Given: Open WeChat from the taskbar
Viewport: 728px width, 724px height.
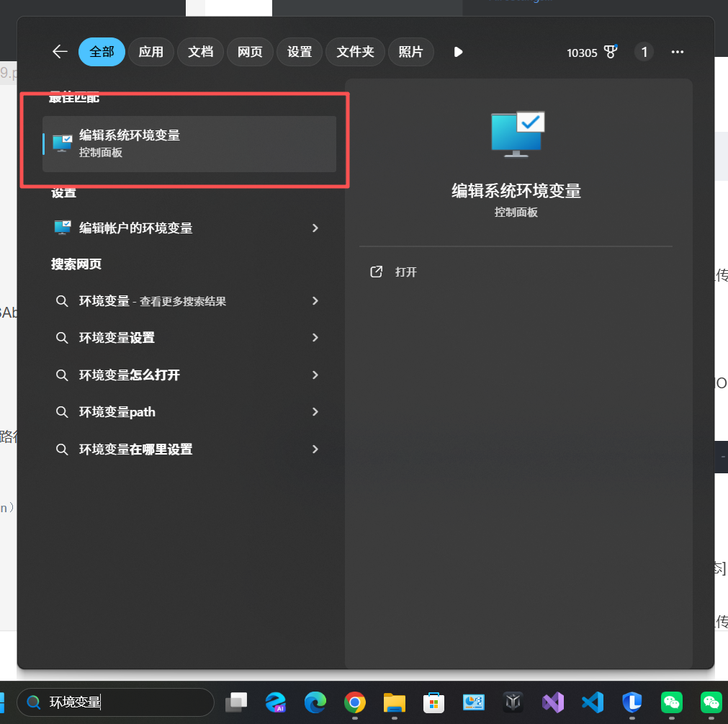Looking at the screenshot, I should pyautogui.click(x=671, y=702).
